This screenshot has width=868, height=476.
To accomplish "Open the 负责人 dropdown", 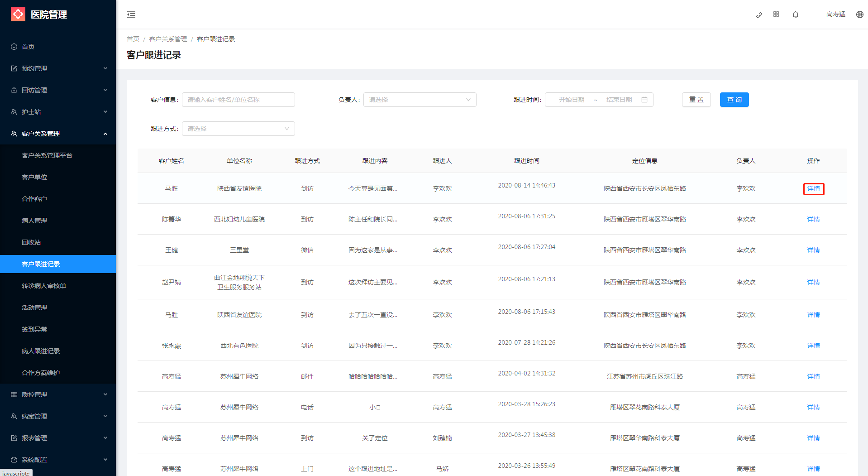I will pyautogui.click(x=420, y=100).
